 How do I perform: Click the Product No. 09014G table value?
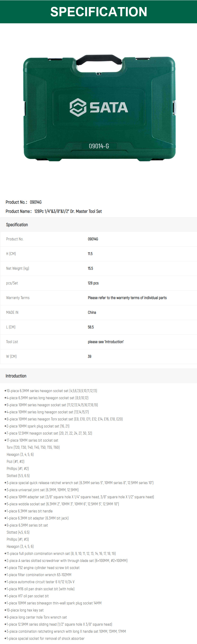93,239
